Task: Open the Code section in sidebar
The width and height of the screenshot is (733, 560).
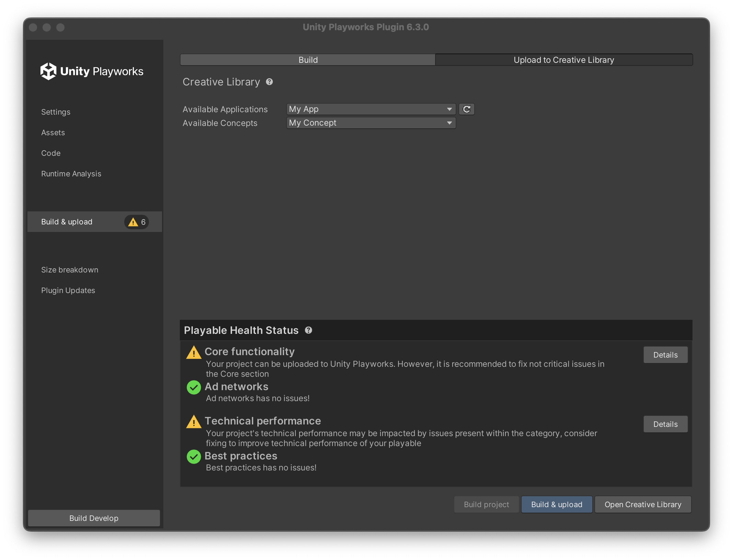Action: [51, 153]
